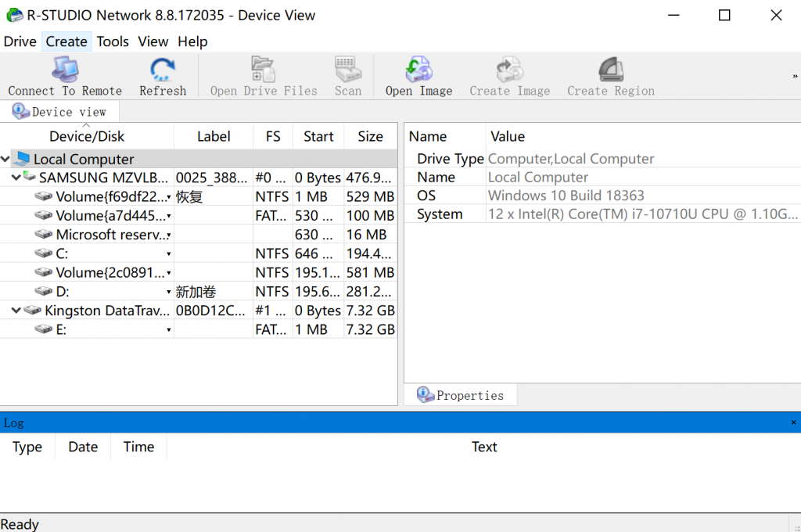Click the resize grip in status bar corner
The height and width of the screenshot is (532, 801).
[x=796, y=527]
